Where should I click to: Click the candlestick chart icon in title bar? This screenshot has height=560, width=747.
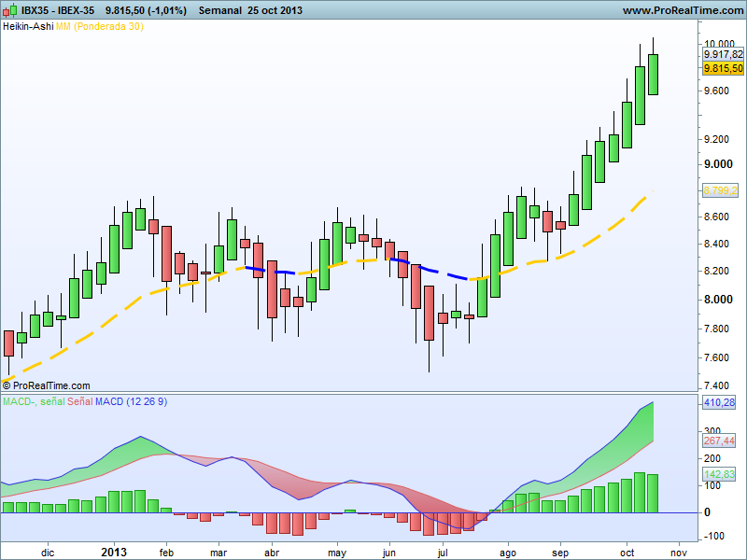(10, 10)
